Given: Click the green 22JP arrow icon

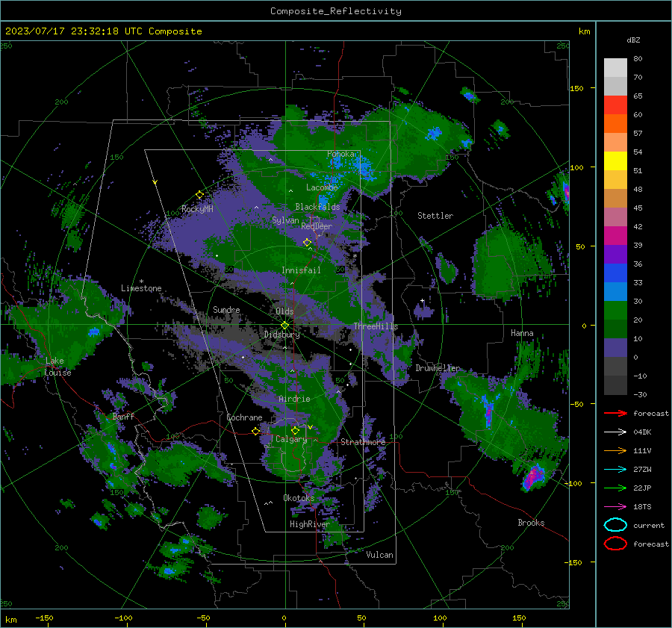Looking at the screenshot, I should (x=615, y=488).
